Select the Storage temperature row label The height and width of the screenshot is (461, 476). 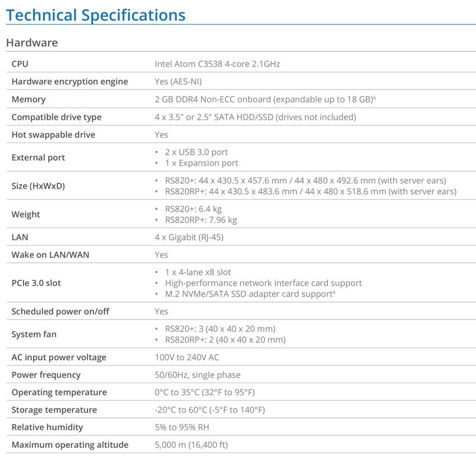click(x=54, y=410)
